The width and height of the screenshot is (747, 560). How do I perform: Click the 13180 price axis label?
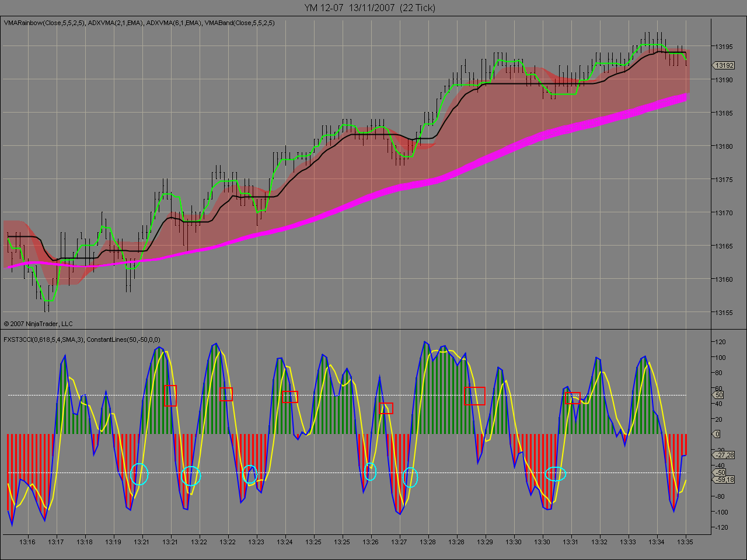[724, 146]
